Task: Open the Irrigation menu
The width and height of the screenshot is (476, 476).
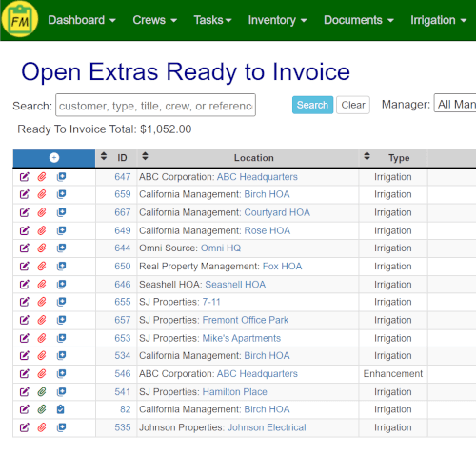Action: click(x=438, y=20)
